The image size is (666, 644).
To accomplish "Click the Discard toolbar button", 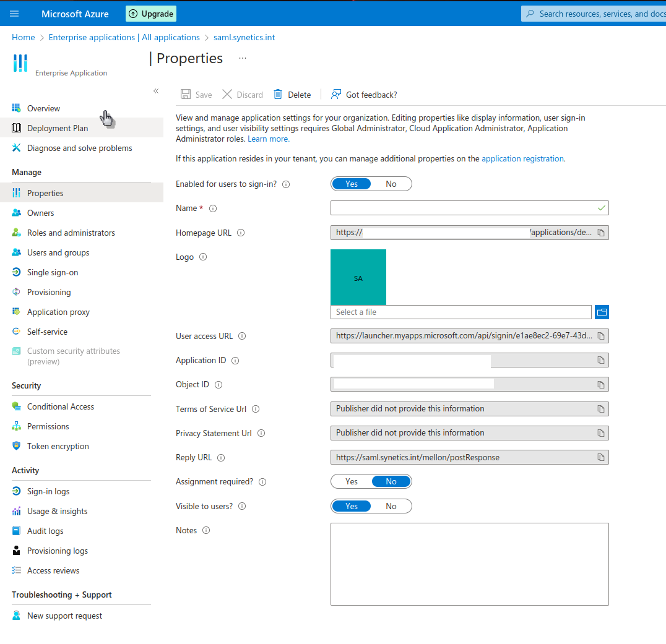I will point(243,95).
